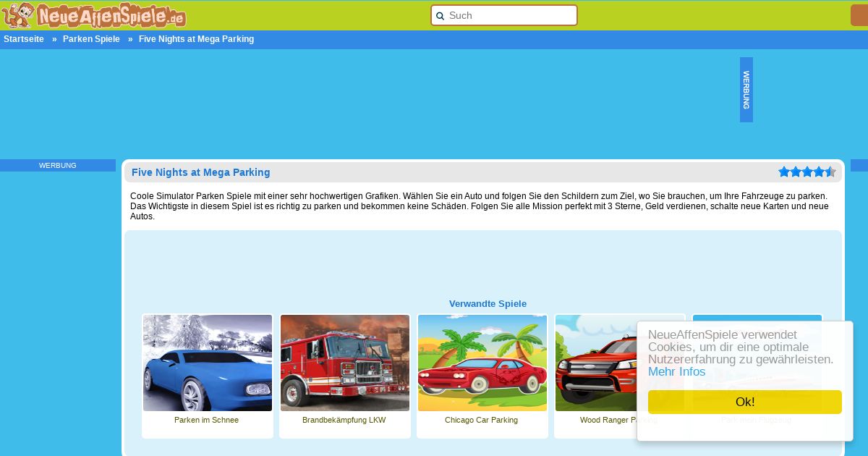Viewport: 868px width, 456px height.
Task: Open the Parken im Schnee game thumbnail
Action: coord(208,363)
